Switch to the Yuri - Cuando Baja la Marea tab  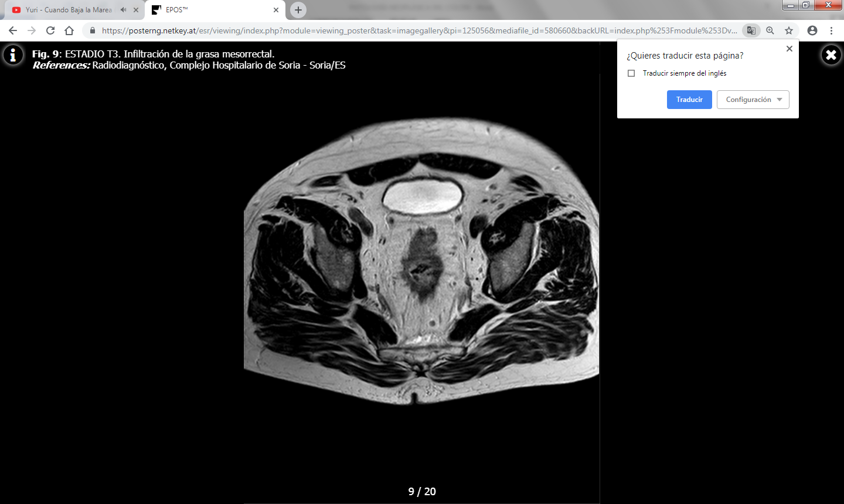[68, 10]
